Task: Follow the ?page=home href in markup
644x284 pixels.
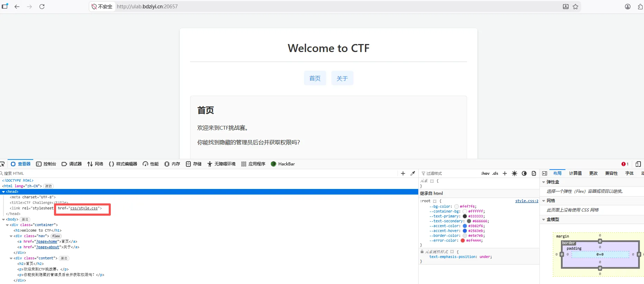Action: pyautogui.click(x=46, y=242)
